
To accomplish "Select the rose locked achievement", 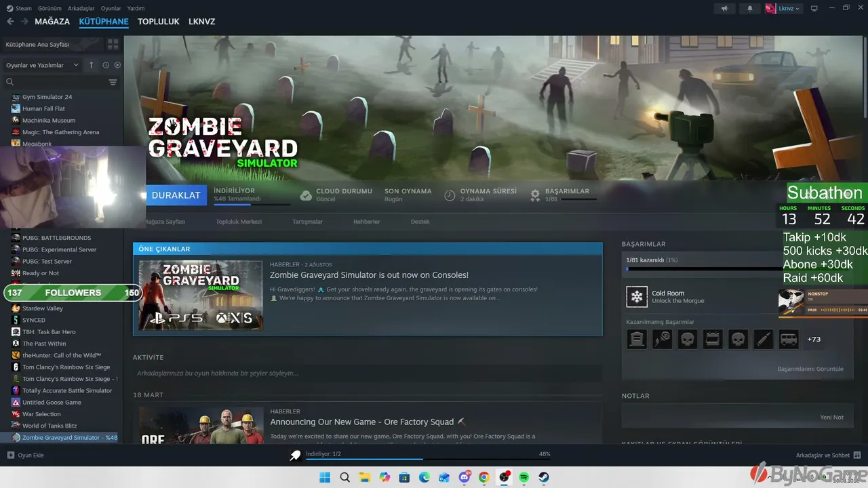I will pyautogui.click(x=662, y=339).
